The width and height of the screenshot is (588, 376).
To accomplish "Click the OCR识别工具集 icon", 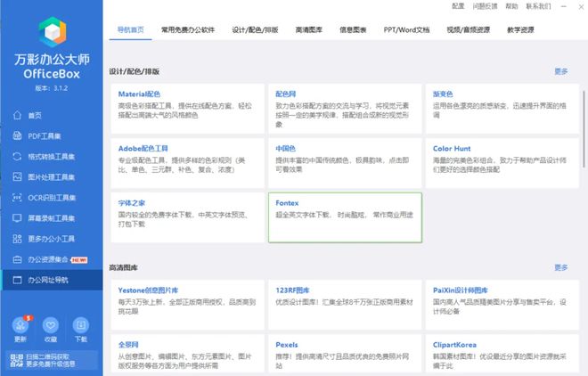I will point(16,198).
